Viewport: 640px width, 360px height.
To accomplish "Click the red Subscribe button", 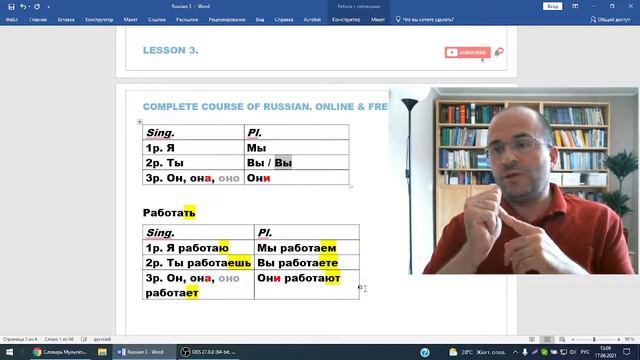I will (468, 52).
